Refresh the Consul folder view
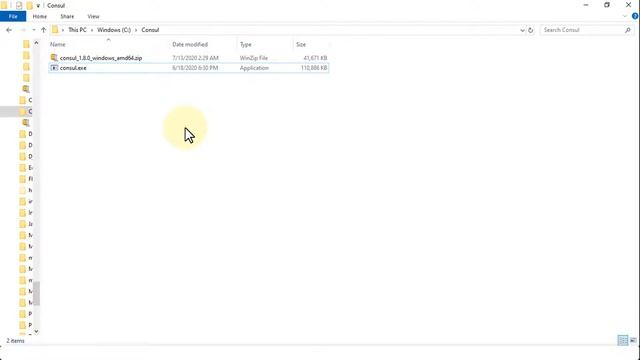Screen dimensions: 640x360 coord(531,30)
